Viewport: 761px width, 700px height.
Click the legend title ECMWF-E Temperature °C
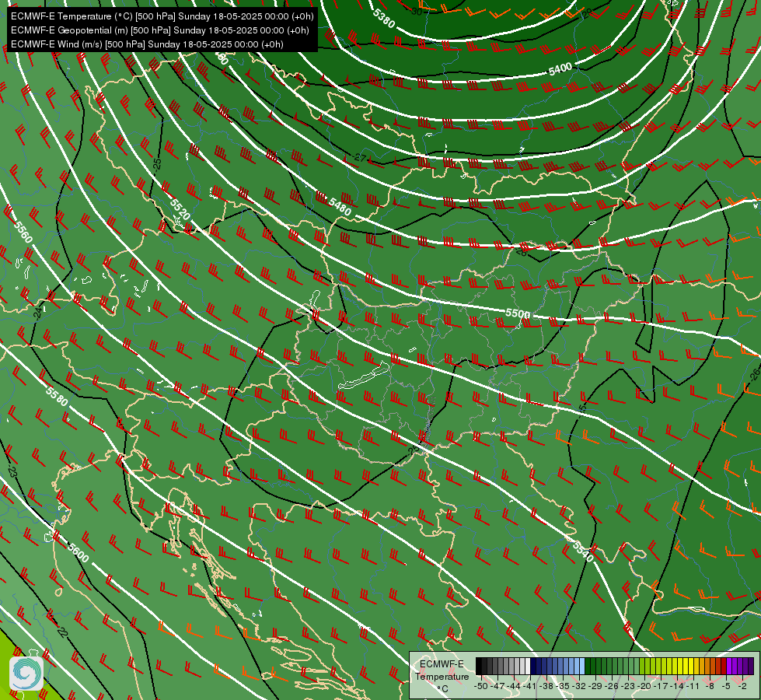click(x=442, y=677)
